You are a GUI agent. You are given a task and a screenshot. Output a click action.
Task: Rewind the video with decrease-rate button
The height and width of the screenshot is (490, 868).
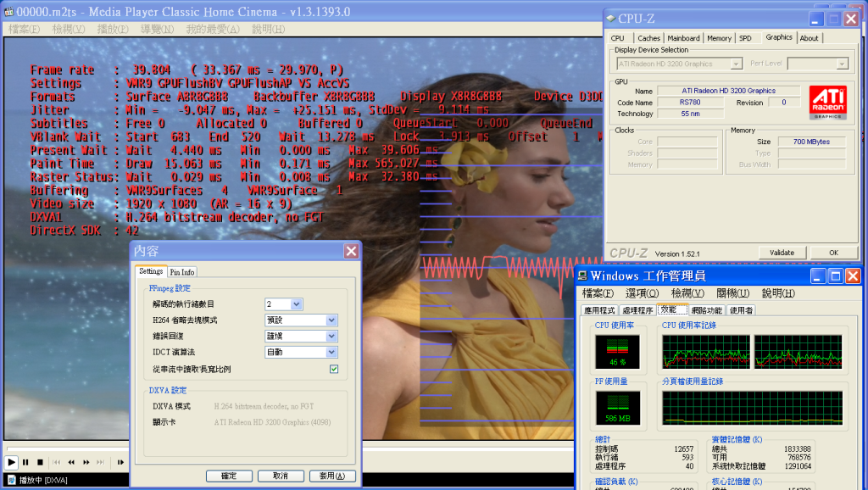71,462
